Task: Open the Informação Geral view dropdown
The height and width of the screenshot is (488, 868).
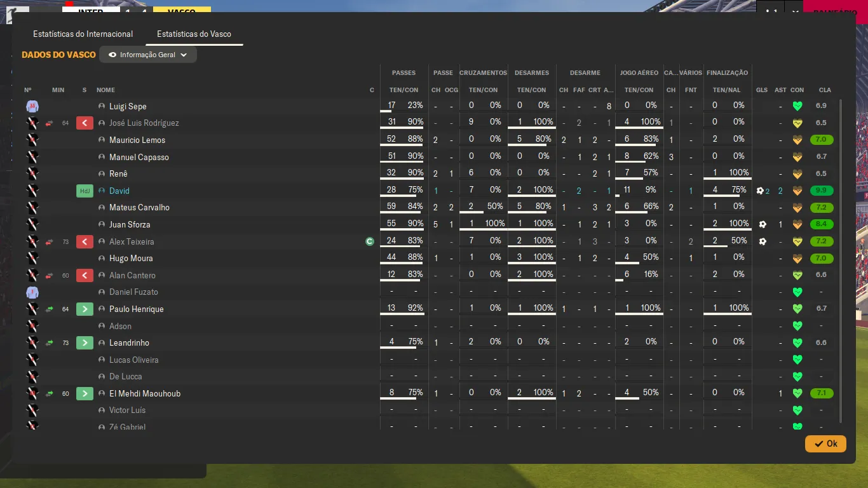Action: (148, 55)
